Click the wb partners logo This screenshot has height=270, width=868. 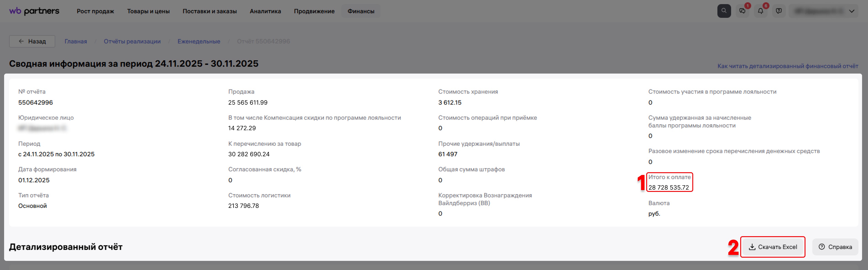[34, 11]
